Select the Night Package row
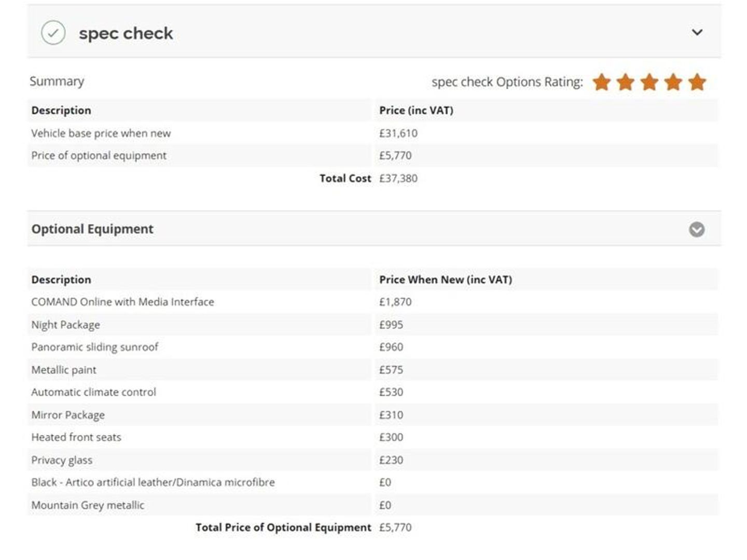747x560 pixels. 373,325
